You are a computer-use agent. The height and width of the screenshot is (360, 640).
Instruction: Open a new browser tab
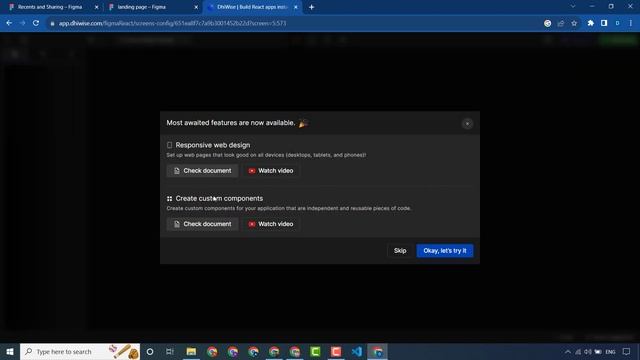click(x=311, y=7)
